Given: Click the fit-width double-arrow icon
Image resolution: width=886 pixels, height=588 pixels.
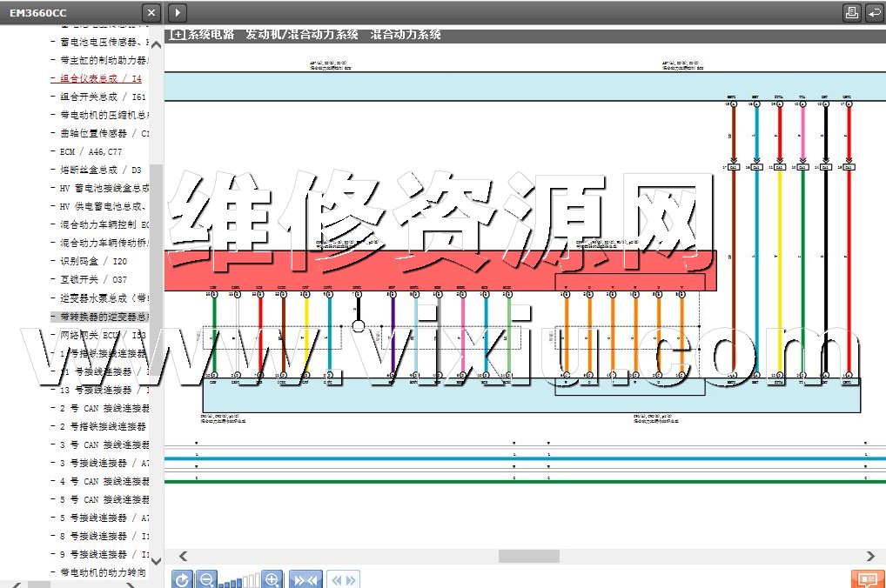Looking at the screenshot, I should tap(305, 579).
